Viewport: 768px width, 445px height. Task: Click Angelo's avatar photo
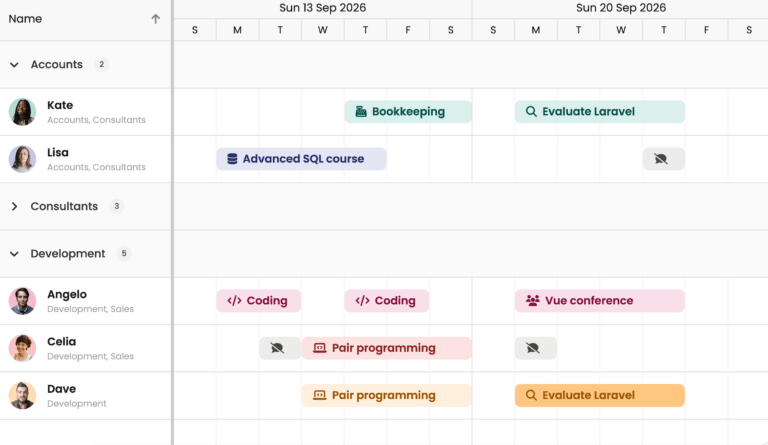click(22, 301)
